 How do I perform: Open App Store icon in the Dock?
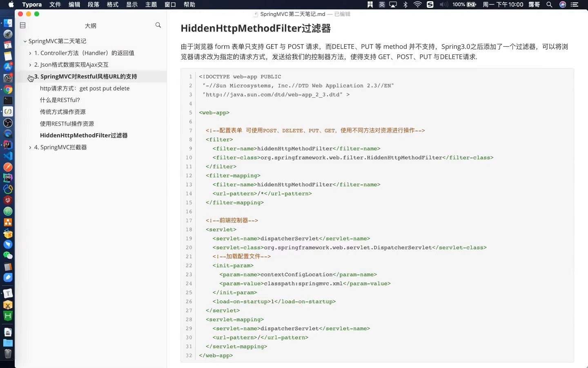click(x=8, y=67)
